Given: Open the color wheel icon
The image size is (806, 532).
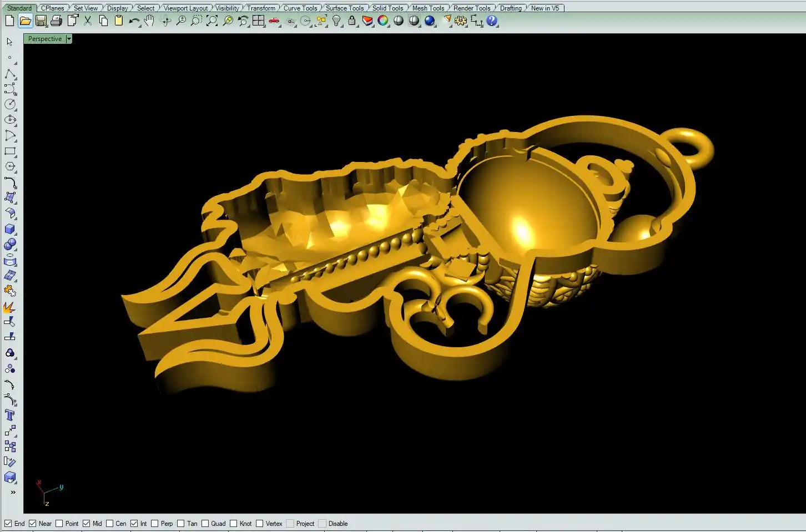Looking at the screenshot, I should tap(383, 21).
